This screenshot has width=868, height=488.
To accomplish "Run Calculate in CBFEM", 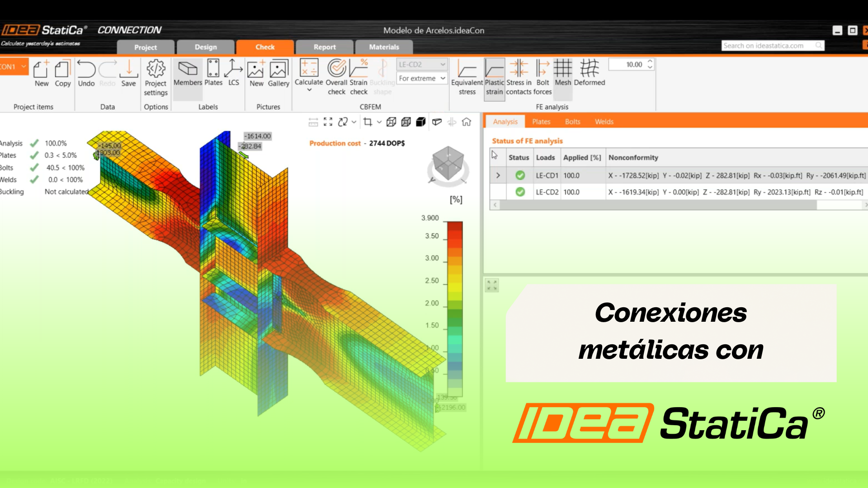I will tap(309, 71).
